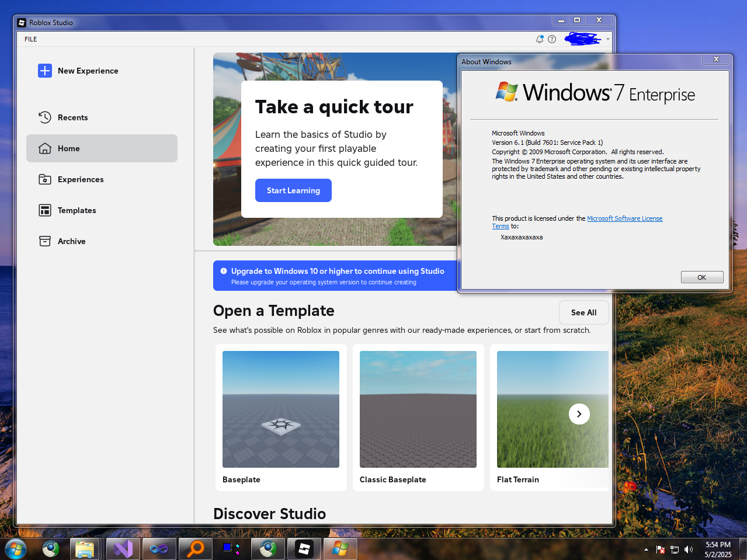Image resolution: width=747 pixels, height=560 pixels.
Task: Click the Experiences folder icon
Action: (x=45, y=179)
